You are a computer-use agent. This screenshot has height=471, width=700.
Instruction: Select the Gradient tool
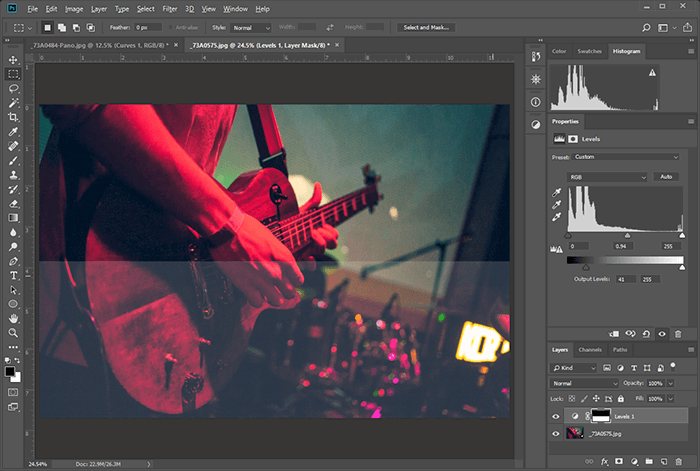13,218
